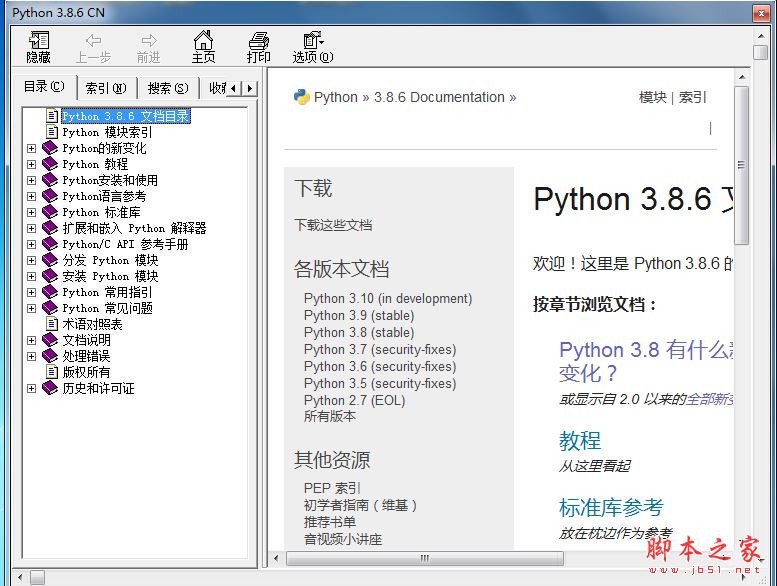Click the Forward (前进) arrow icon
777x586 pixels.
point(149,40)
